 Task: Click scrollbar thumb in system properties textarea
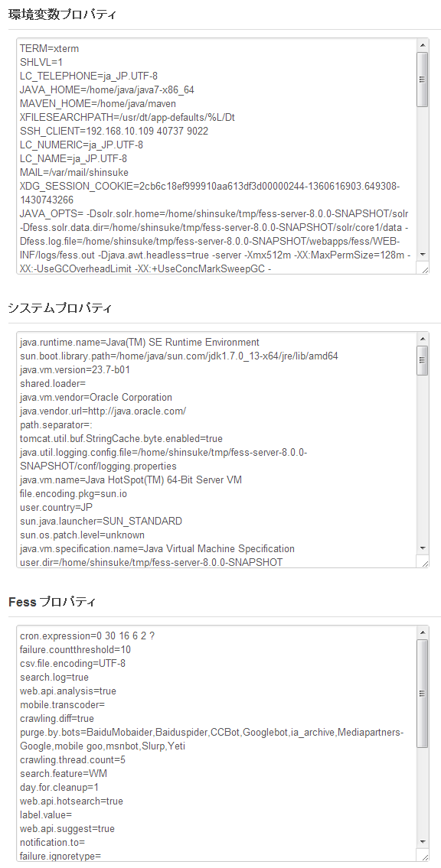coord(422,360)
